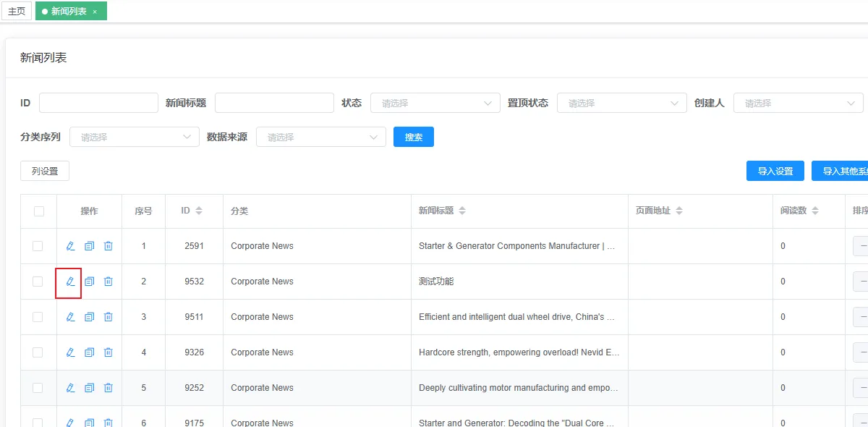The image size is (868, 427).
Task: Sort by 新闻标题 column sort arrows
Action: 462,211
